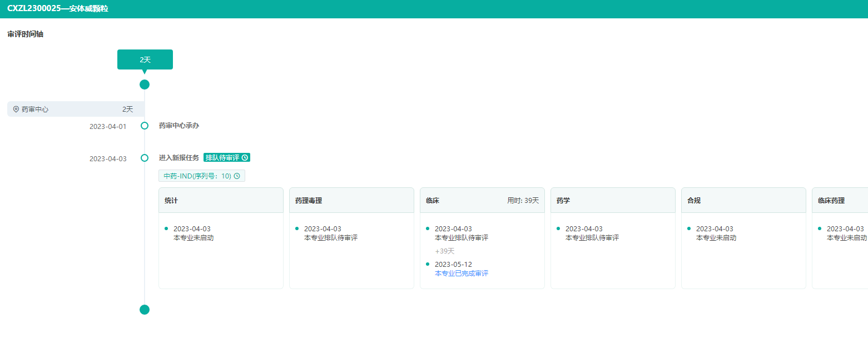868x343 pixels.
Task: Select the 合规 card header
Action: point(743,200)
